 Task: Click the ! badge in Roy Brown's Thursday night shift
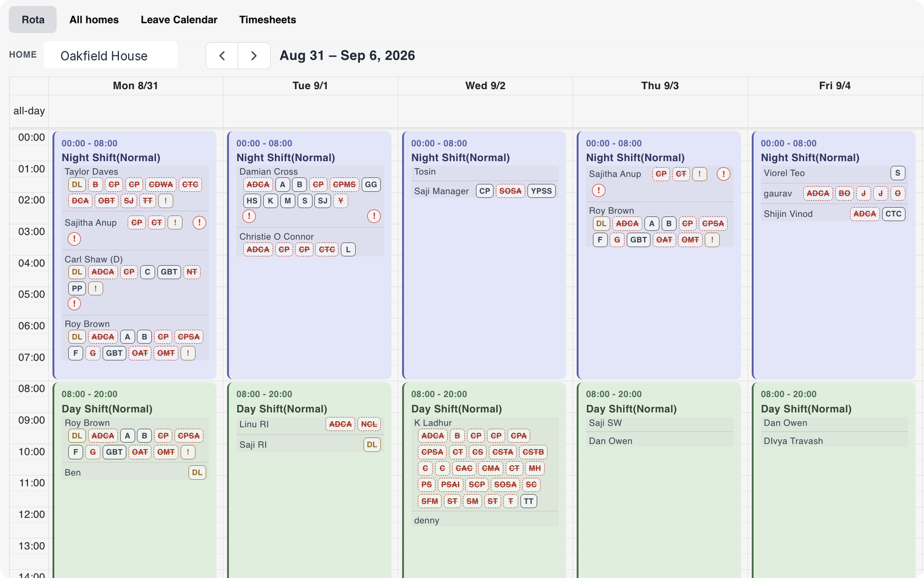pyautogui.click(x=712, y=240)
